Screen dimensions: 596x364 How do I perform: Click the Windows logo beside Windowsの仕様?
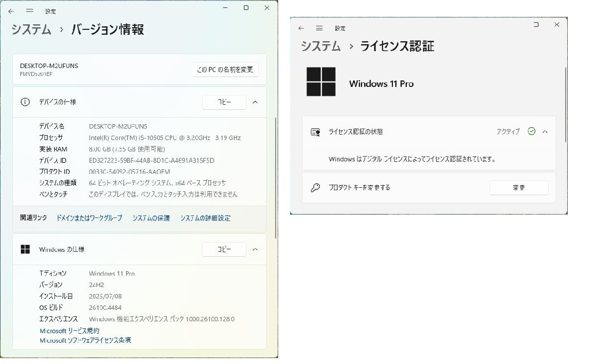click(25, 249)
